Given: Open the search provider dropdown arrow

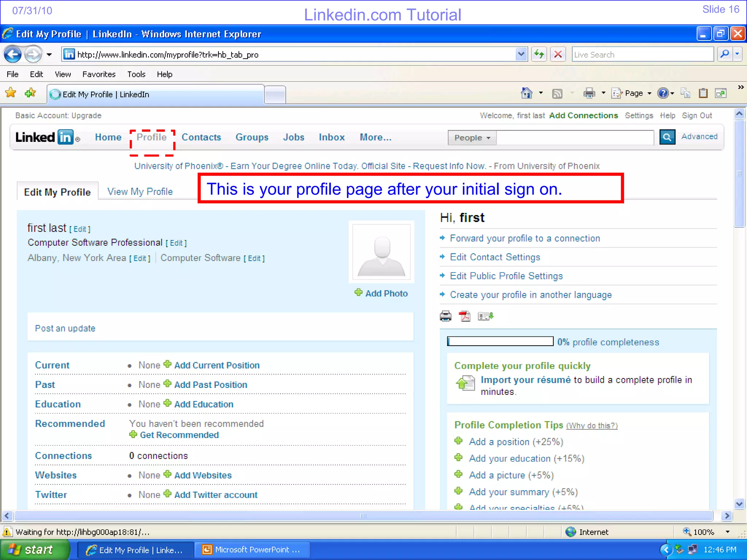Looking at the screenshot, I should 738,54.
